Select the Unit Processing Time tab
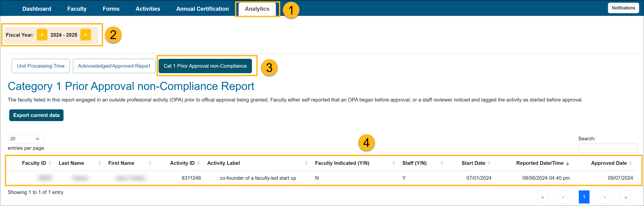 pos(41,65)
